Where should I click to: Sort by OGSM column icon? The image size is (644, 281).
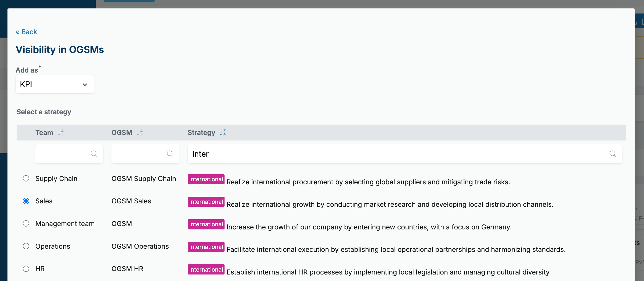[140, 133]
